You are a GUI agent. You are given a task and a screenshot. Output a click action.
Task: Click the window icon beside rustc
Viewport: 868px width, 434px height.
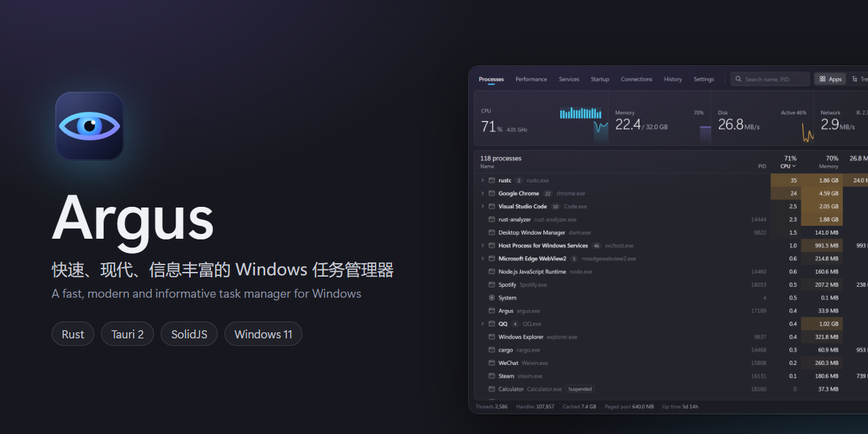[492, 180]
